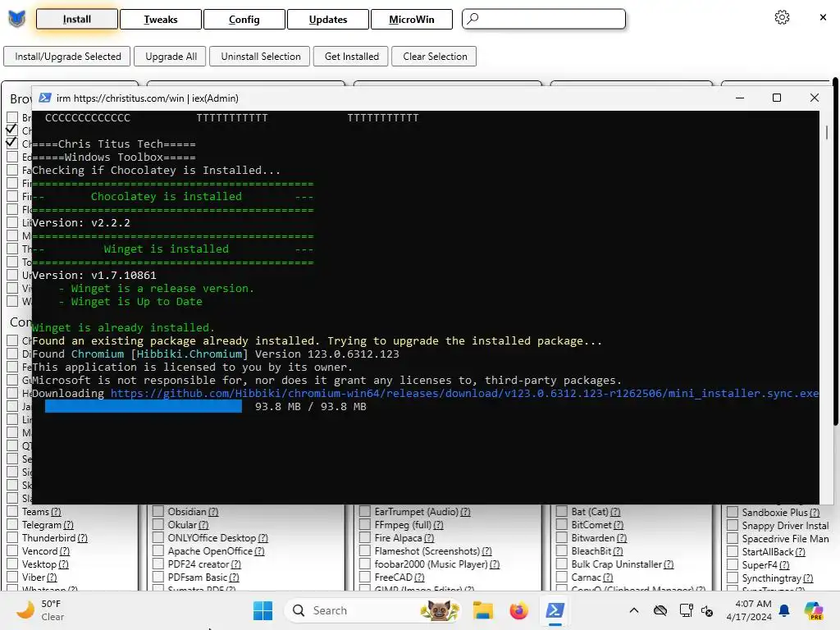Viewport: 840px width, 630px height.
Task: Click the muted volume tray icon
Action: pos(707,610)
